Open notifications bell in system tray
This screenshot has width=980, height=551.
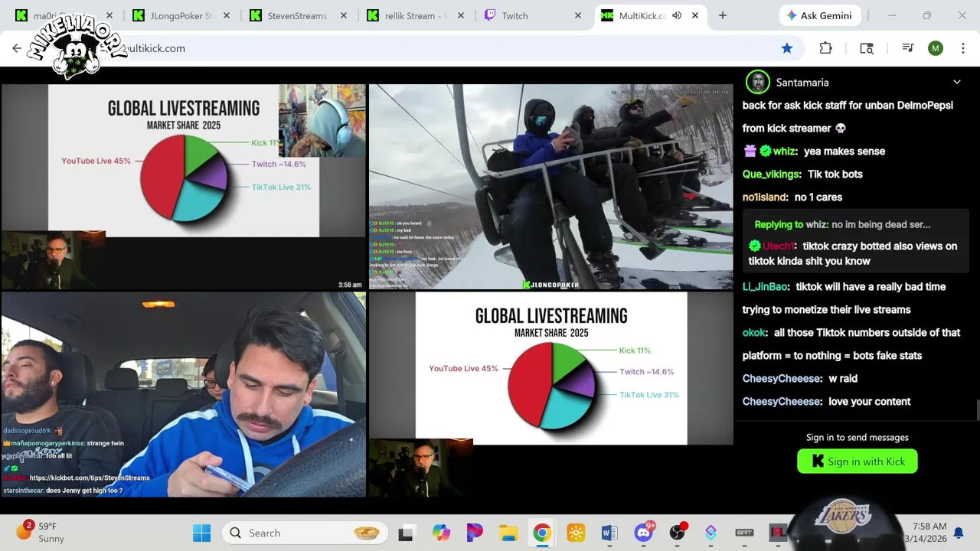[x=958, y=533]
